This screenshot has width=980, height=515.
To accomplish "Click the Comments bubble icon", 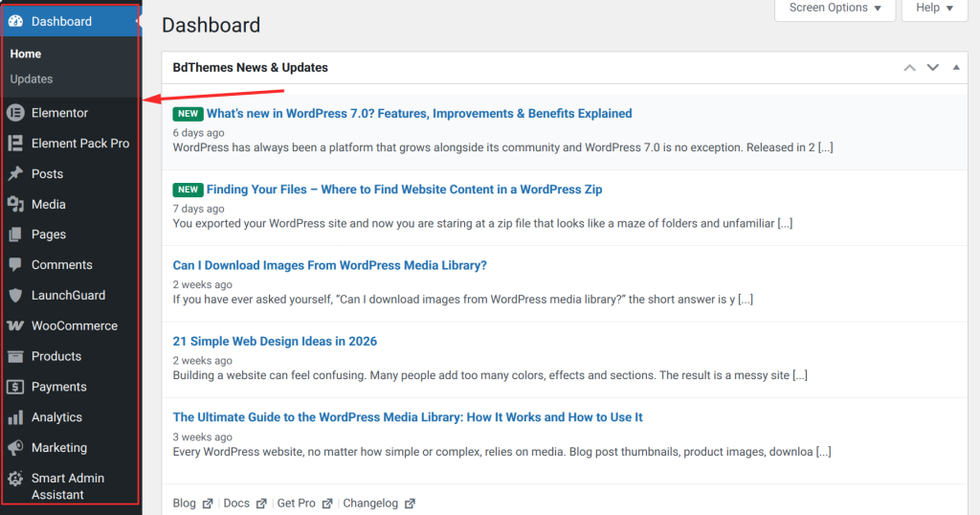I will (x=15, y=264).
